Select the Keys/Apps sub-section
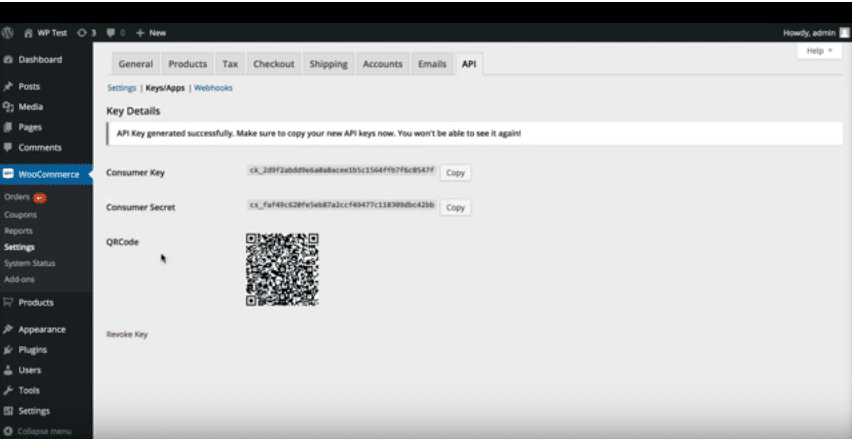Screen dimensions: 852x439 point(165,88)
